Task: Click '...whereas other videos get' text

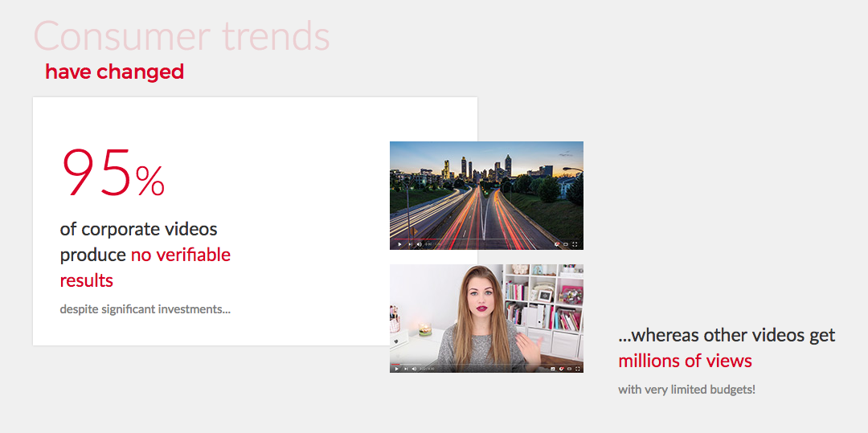Action: click(x=727, y=335)
